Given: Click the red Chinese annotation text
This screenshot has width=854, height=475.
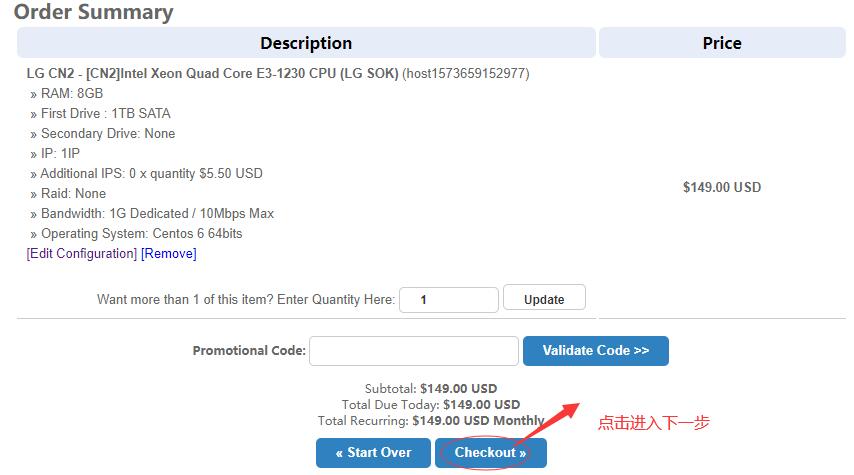Looking at the screenshot, I should [654, 422].
